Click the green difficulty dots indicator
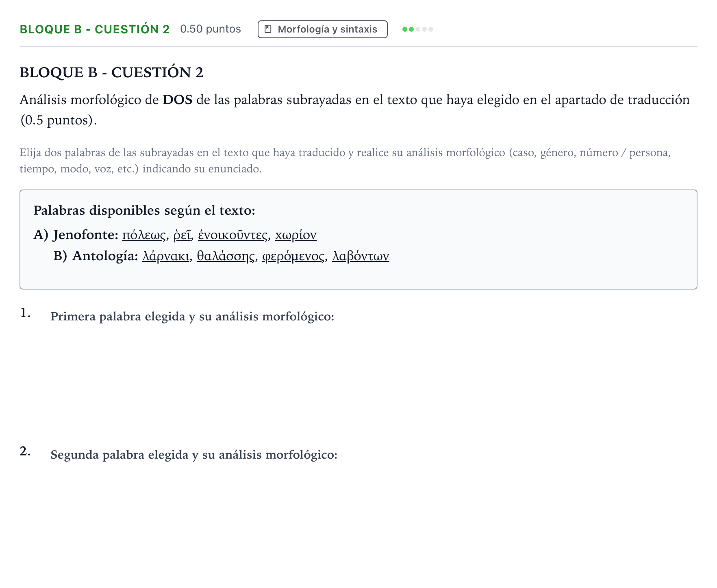The width and height of the screenshot is (717, 588). 417,29
